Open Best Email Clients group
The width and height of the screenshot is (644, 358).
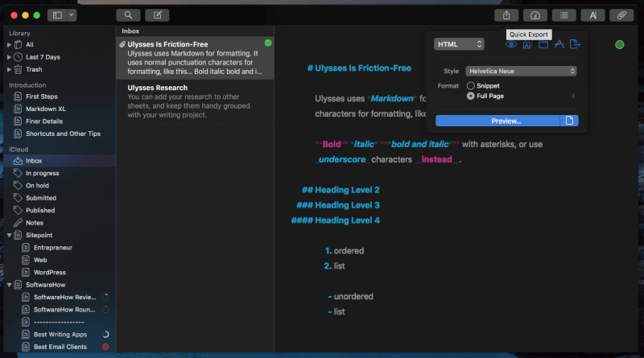tap(59, 347)
